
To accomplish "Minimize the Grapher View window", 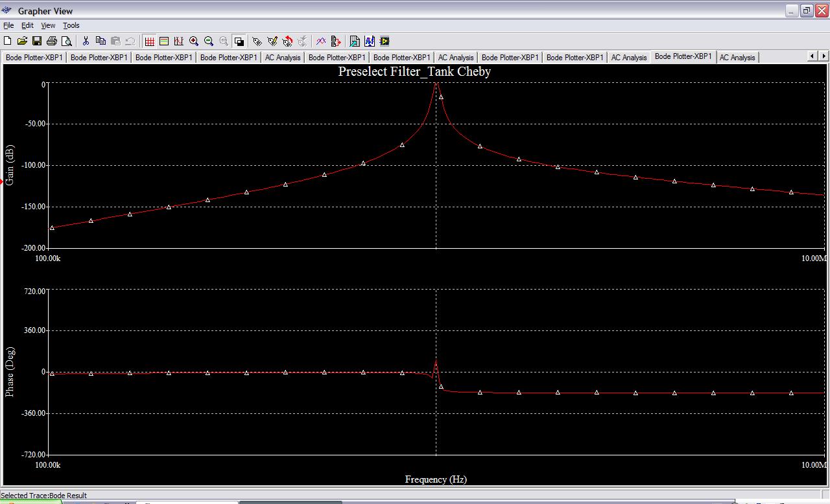I will click(x=793, y=10).
